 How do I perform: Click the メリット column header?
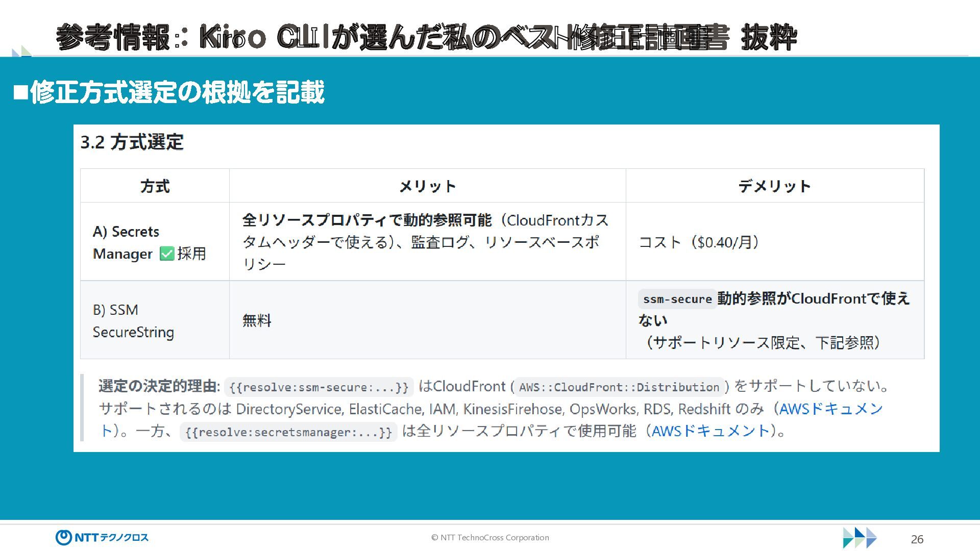(x=427, y=186)
